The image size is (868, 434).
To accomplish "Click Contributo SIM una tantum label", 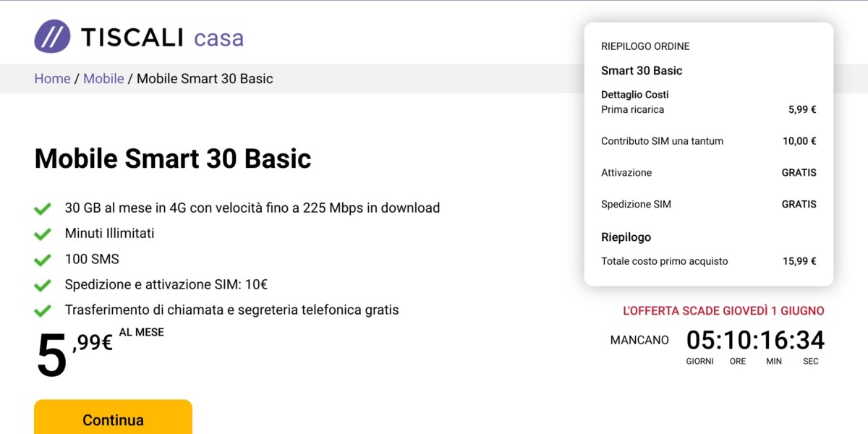I will (x=662, y=141).
